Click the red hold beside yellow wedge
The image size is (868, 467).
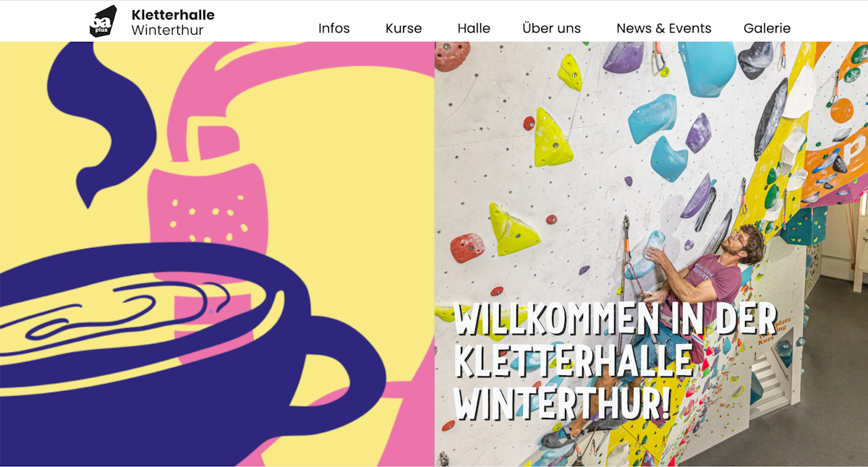tap(467, 248)
